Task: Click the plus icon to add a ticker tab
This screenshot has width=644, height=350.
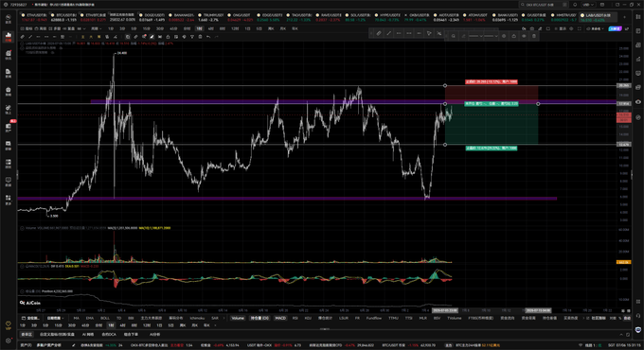Action: (x=625, y=17)
